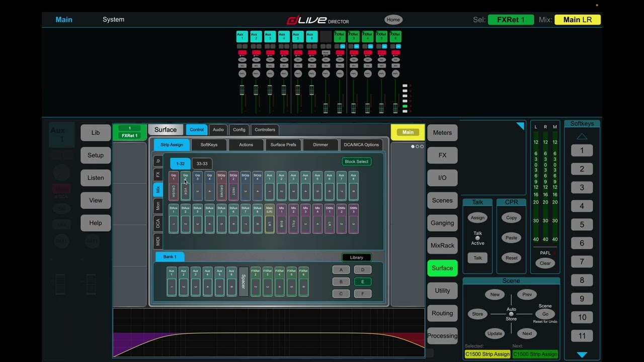Click the FXRet 3 fader handle
The height and width of the screenshot is (362, 644).
coord(354,108)
